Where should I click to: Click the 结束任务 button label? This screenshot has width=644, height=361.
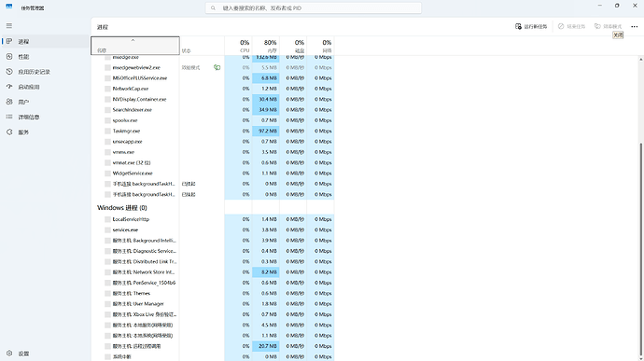tap(576, 27)
